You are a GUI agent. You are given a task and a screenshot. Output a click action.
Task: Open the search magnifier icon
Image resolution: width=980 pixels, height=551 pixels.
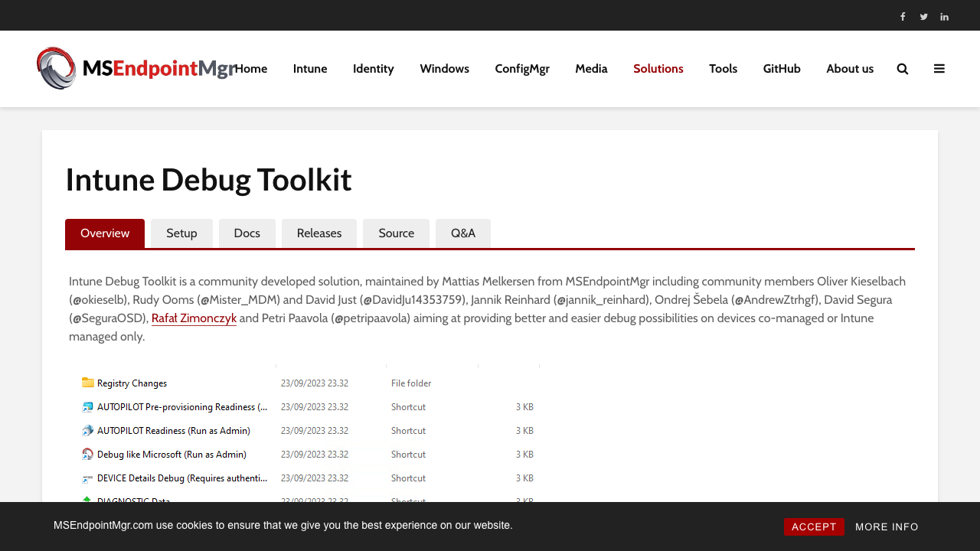(903, 69)
